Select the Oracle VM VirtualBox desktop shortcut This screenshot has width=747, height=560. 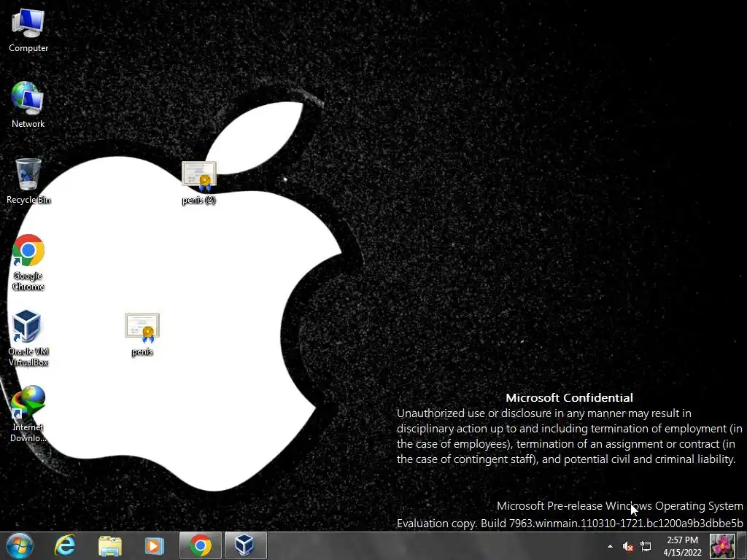point(28,338)
